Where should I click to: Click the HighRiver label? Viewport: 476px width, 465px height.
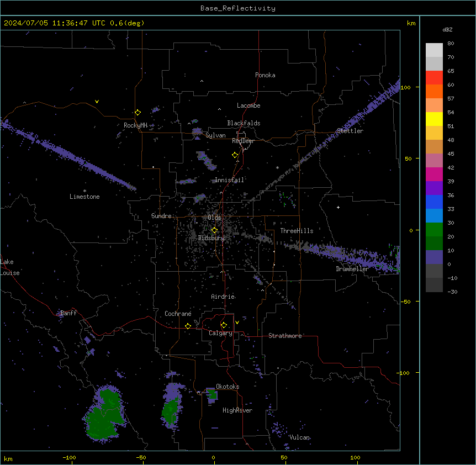tap(237, 410)
